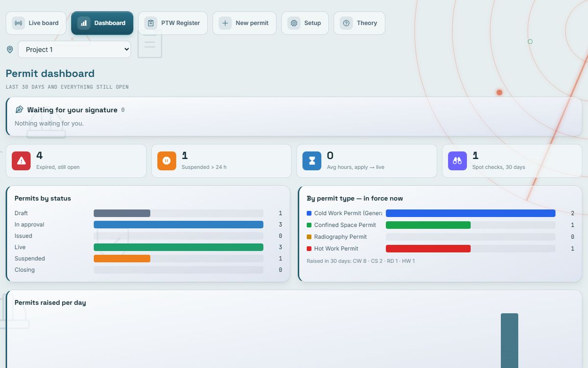
Task: Click the red expired warning icon
Action: coord(21,161)
